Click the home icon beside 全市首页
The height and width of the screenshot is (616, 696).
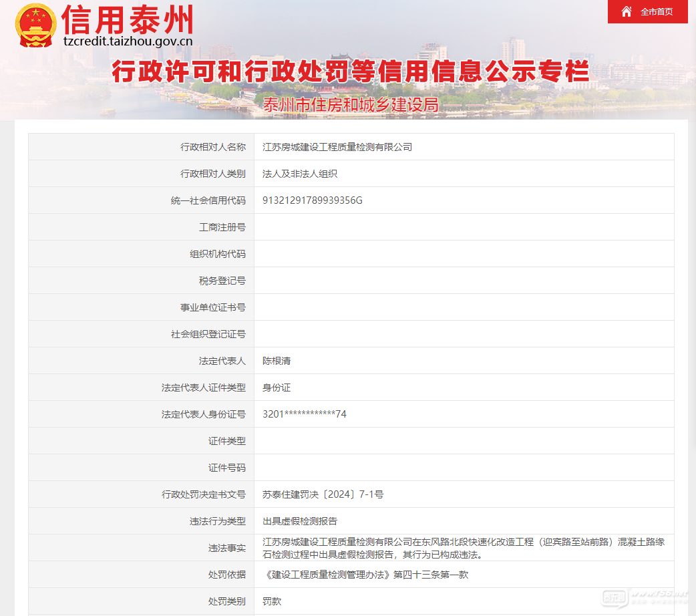[626, 11]
